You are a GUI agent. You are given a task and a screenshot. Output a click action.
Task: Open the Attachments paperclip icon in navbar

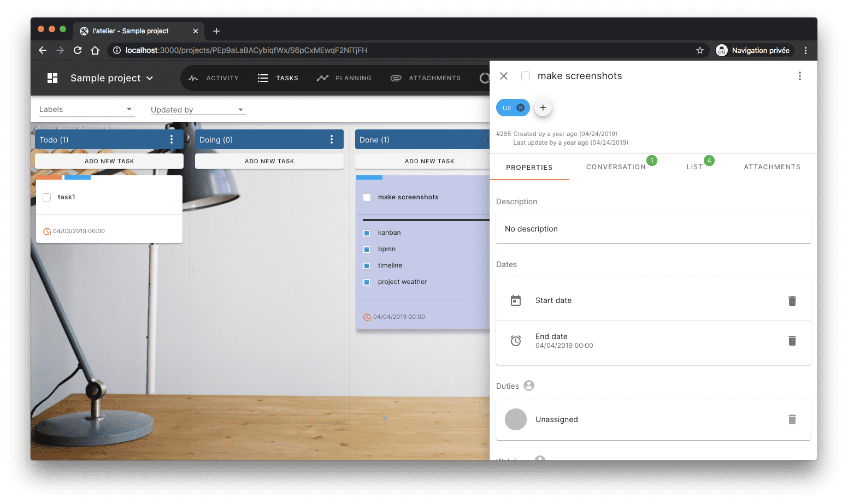point(396,78)
